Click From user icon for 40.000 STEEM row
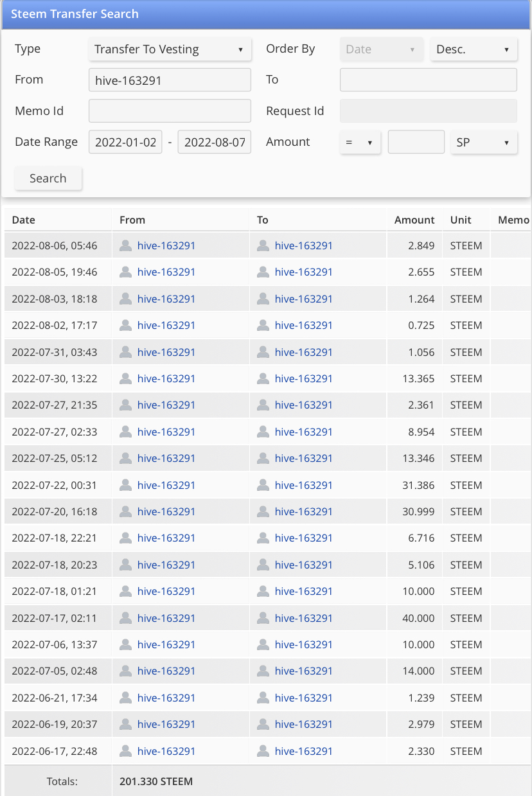Image resolution: width=532 pixels, height=796 pixels. [x=126, y=618]
